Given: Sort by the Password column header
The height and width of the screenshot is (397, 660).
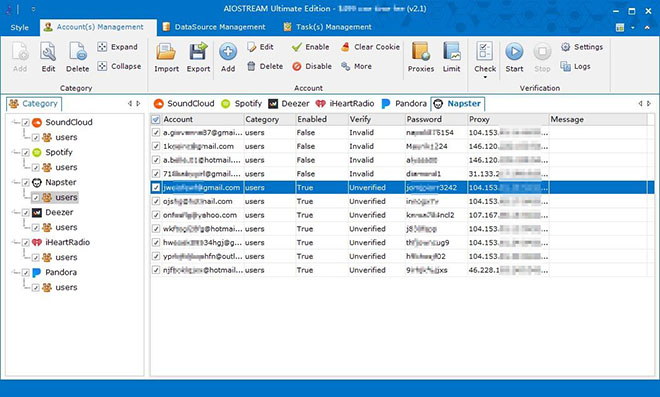Looking at the screenshot, I should 436,120.
